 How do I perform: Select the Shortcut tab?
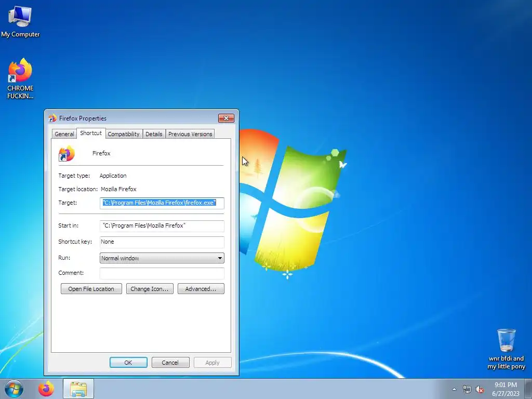[x=91, y=133]
